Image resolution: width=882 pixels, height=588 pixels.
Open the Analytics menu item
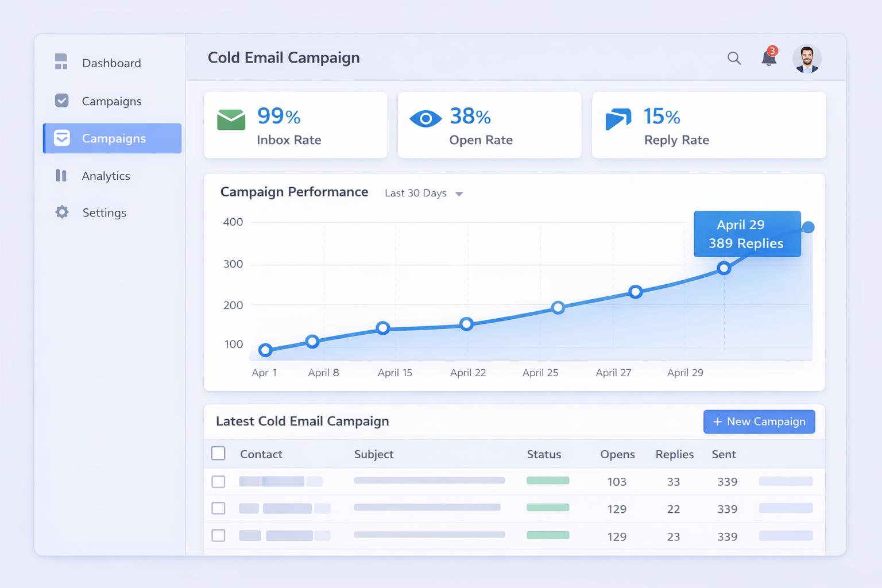coord(106,176)
